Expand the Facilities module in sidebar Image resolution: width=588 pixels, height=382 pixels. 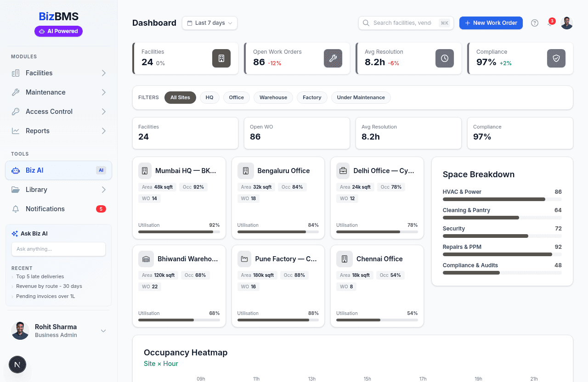[58, 73]
